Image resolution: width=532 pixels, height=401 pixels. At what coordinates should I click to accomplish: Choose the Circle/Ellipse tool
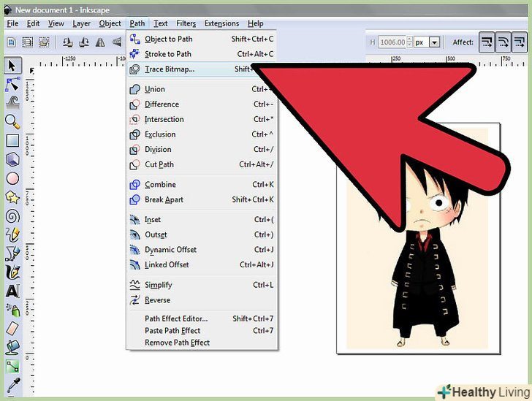12,178
